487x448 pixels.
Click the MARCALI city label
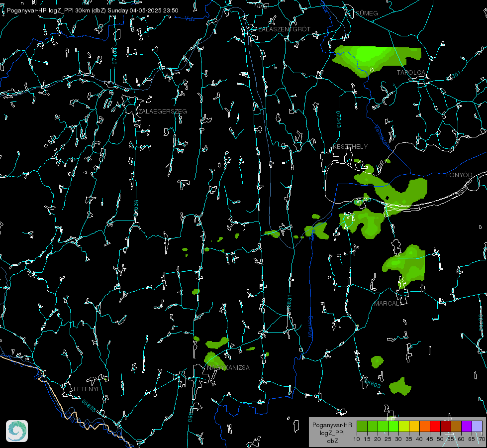[x=387, y=304]
